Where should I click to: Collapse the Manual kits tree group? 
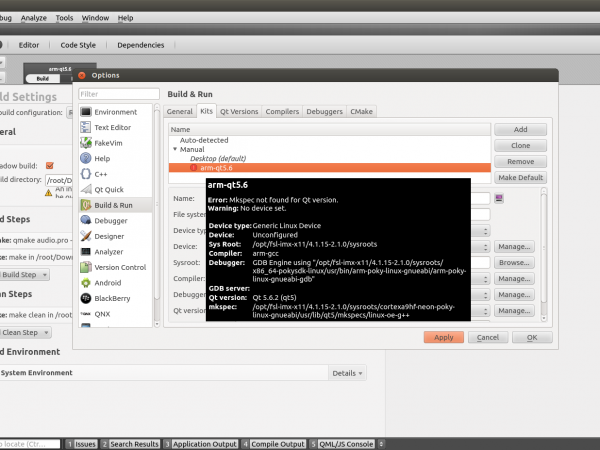(174, 149)
